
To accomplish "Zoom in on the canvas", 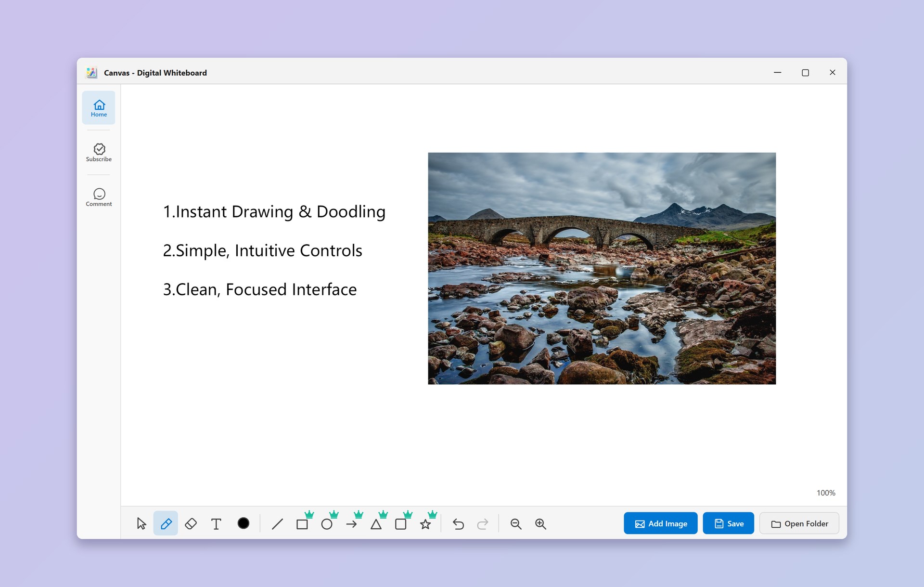I will (x=540, y=523).
